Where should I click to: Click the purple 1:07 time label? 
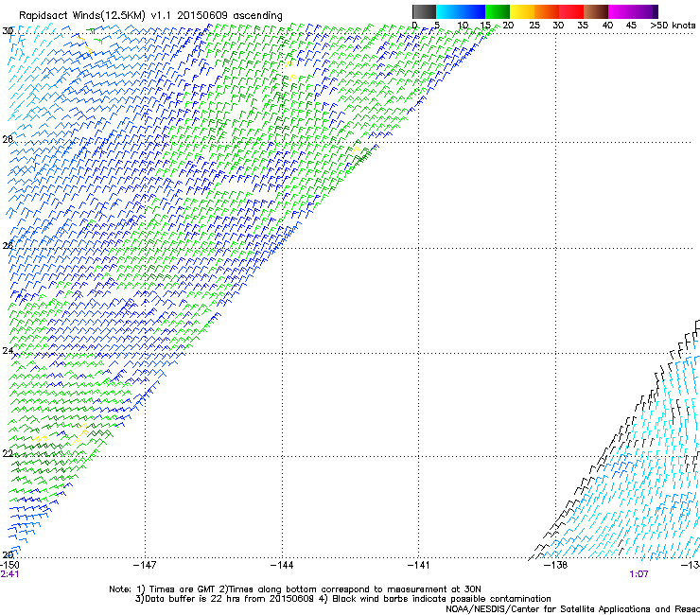pos(639,574)
